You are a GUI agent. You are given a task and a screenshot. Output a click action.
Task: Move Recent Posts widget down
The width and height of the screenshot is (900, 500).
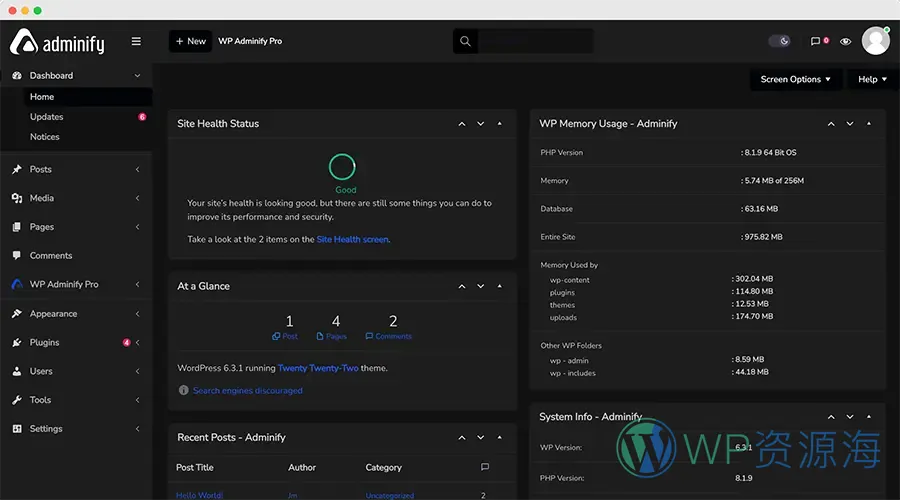[480, 437]
